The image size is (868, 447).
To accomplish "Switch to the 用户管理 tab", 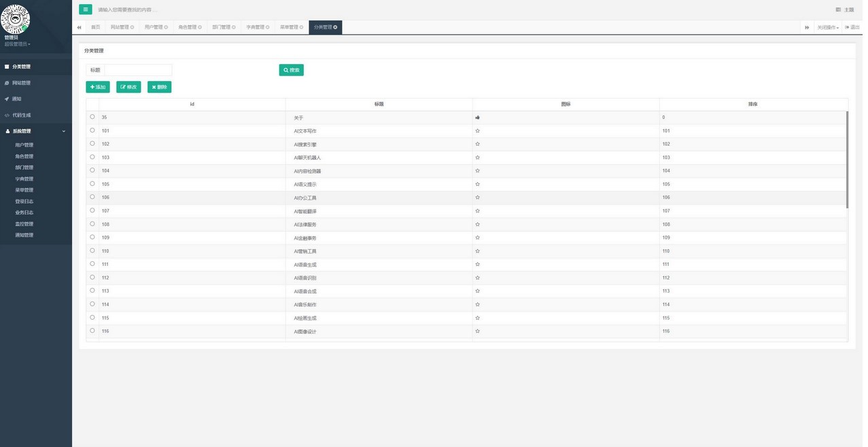I will pyautogui.click(x=156, y=27).
